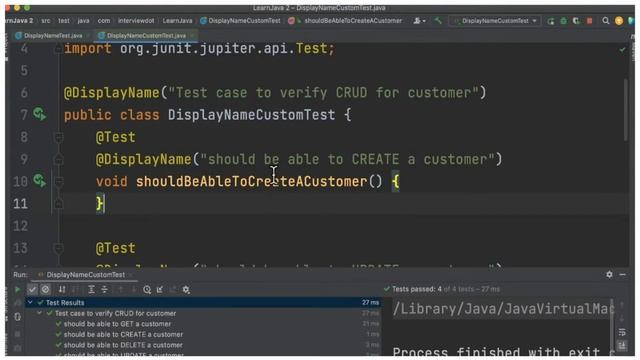Open test runner settings gear
The image size is (640, 360).
(186, 289)
